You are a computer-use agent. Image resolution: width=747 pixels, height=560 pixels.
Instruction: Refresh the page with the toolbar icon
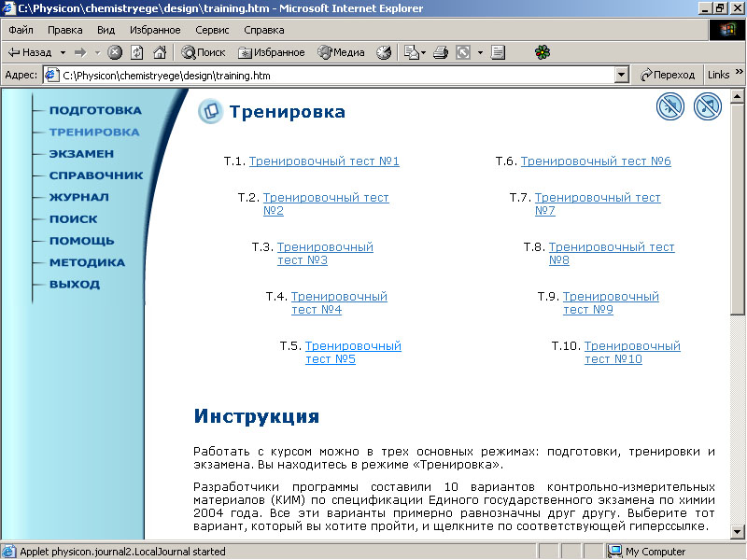(x=137, y=52)
